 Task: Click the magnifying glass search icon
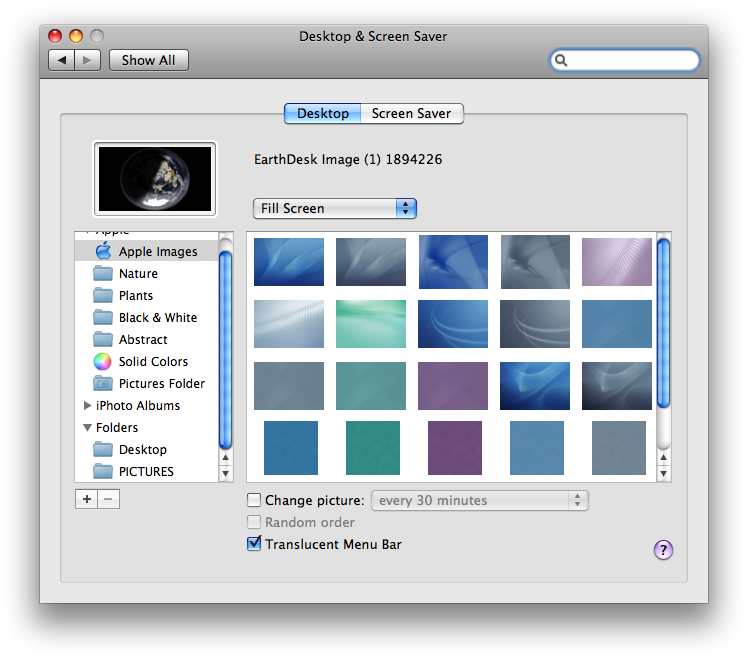[x=561, y=60]
